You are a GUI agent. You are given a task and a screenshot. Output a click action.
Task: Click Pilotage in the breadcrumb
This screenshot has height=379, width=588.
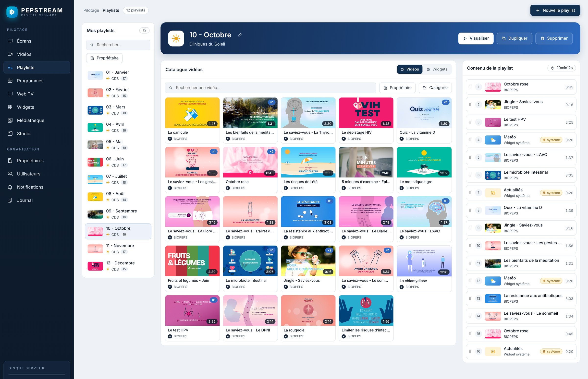(91, 10)
